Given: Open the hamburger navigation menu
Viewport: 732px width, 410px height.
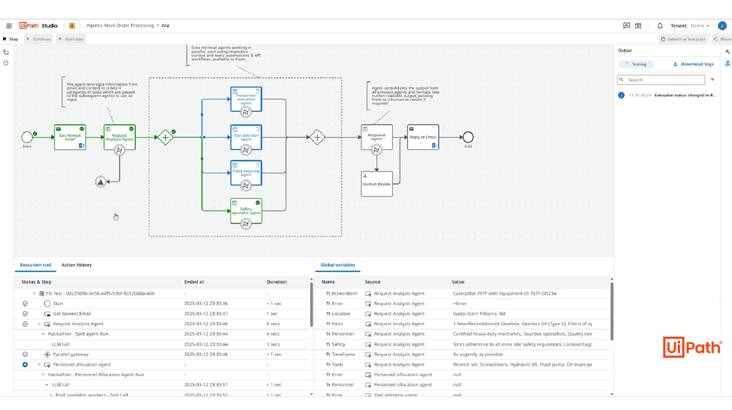Looking at the screenshot, I should [x=9, y=26].
